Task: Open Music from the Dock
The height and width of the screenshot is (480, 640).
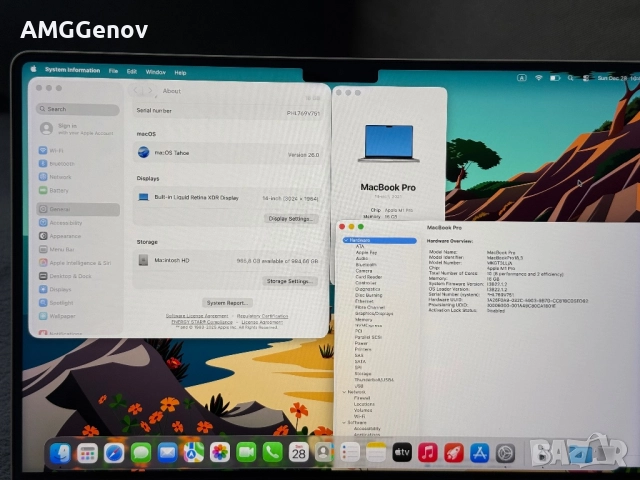Action: coord(428,453)
